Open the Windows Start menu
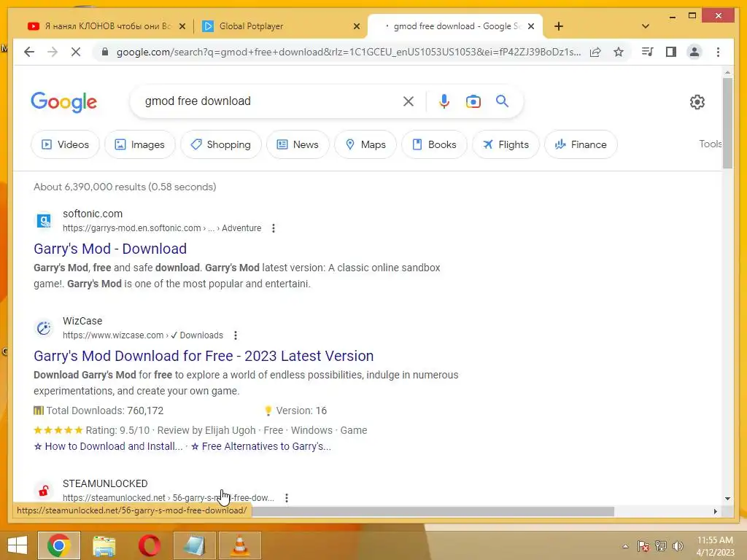747x560 pixels. click(x=18, y=545)
